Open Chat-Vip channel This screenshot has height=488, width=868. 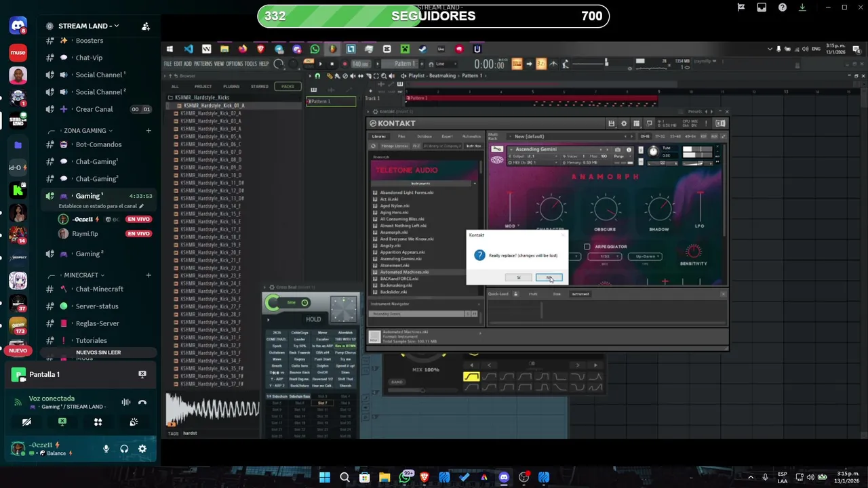click(x=89, y=58)
